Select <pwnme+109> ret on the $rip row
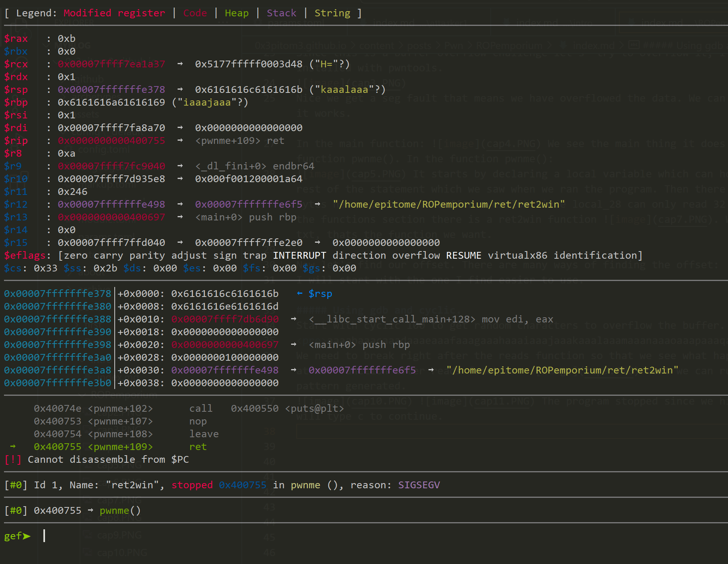This screenshot has width=728, height=564. coord(240,141)
